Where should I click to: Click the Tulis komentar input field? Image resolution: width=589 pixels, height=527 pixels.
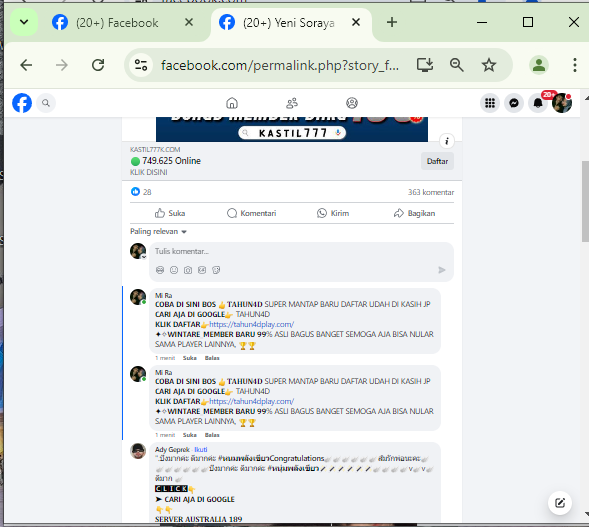click(x=301, y=251)
